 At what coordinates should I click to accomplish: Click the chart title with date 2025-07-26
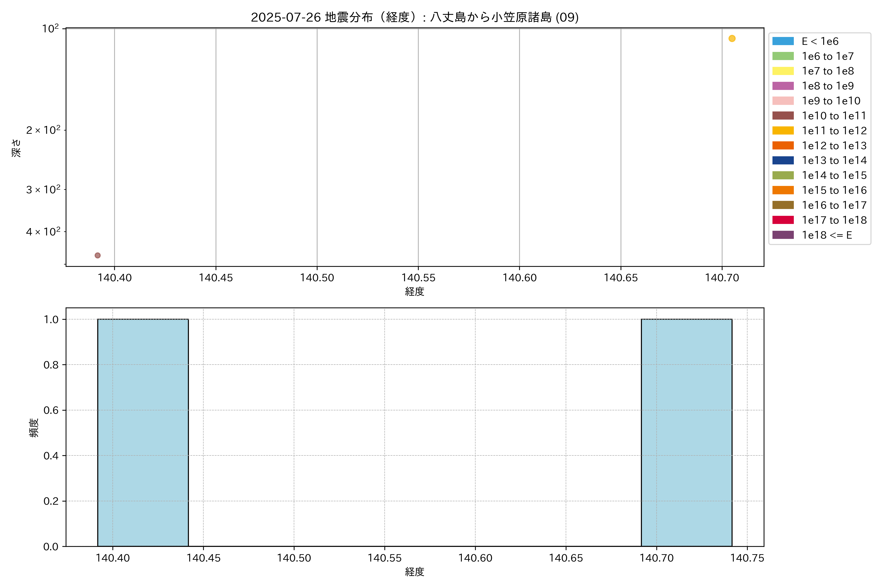(414, 17)
